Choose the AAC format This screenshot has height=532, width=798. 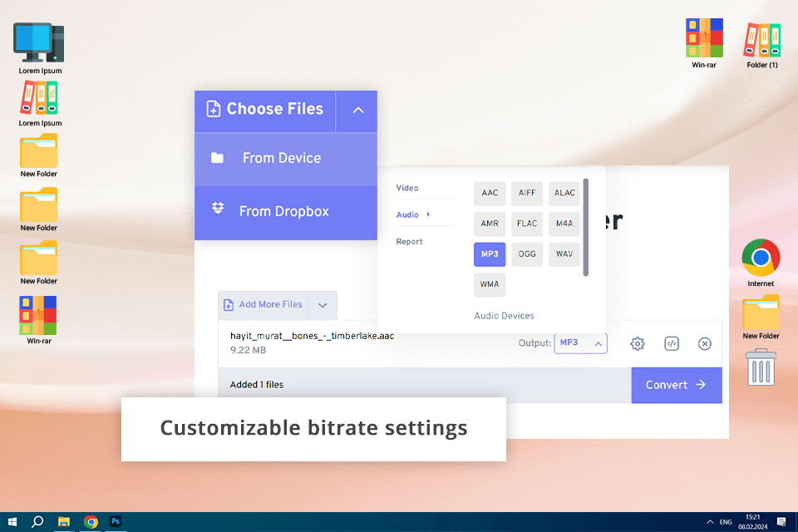tap(490, 194)
